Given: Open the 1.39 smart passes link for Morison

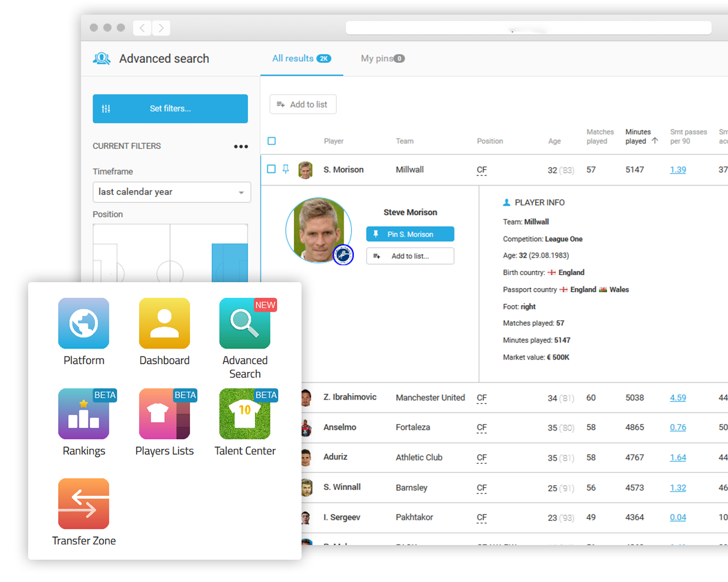Looking at the screenshot, I should (678, 170).
